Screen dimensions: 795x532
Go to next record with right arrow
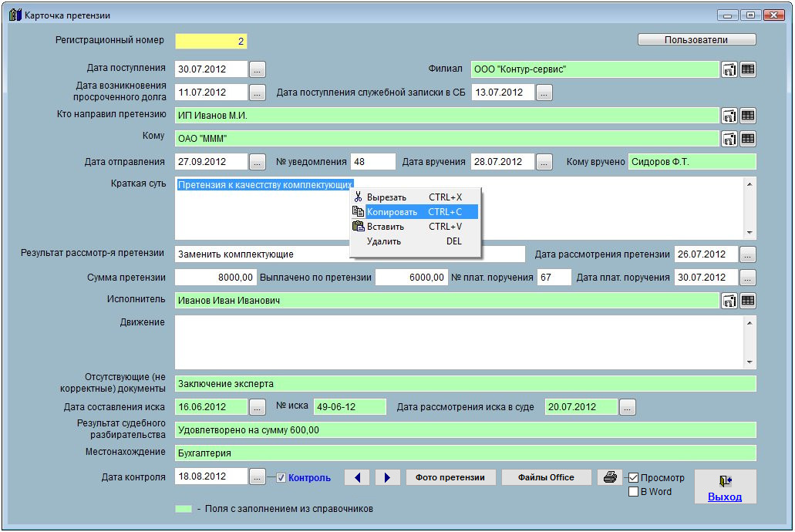[387, 477]
